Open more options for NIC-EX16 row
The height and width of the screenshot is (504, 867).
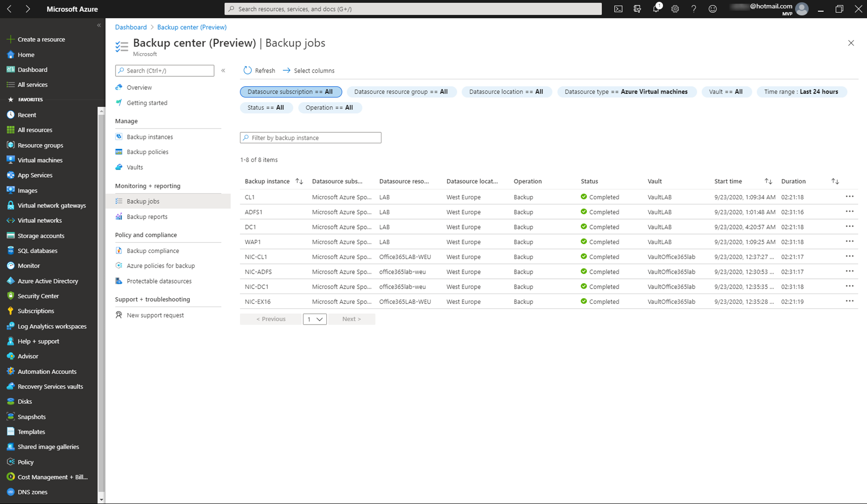click(850, 301)
